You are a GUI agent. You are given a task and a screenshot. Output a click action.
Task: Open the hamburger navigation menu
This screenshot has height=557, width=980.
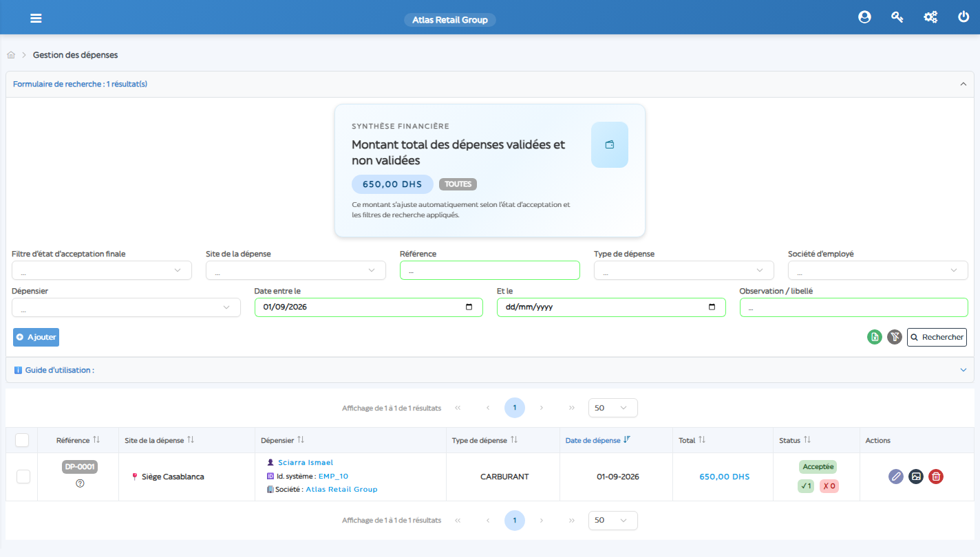point(36,18)
